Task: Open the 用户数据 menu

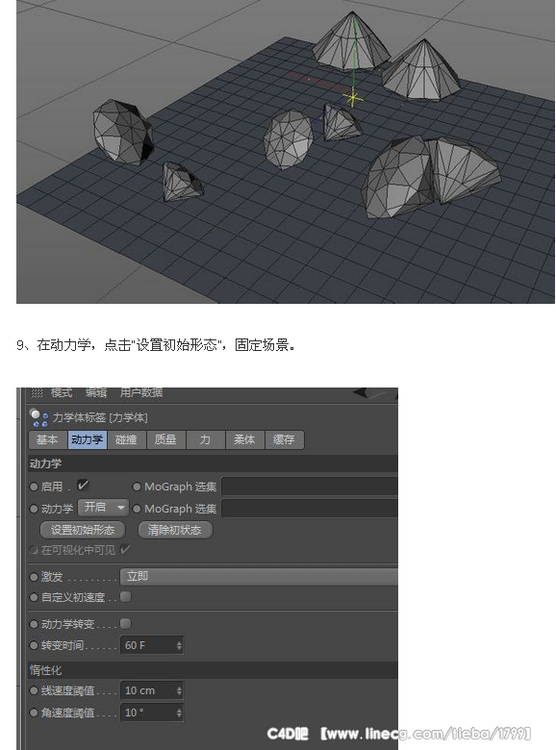Action: [142, 393]
